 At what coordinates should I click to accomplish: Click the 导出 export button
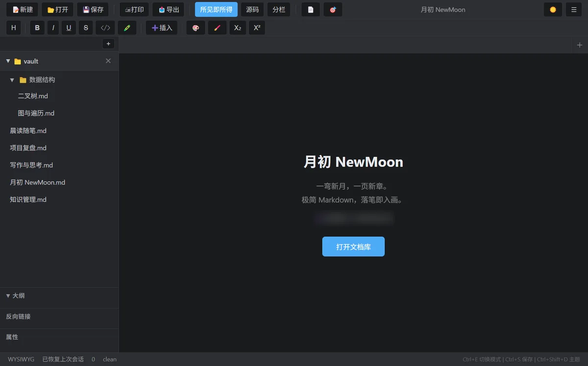point(169,9)
